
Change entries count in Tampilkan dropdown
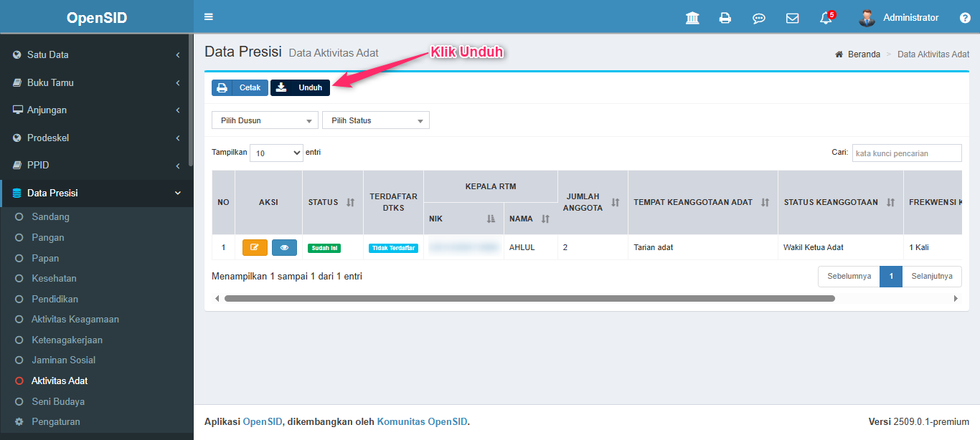[x=276, y=153]
